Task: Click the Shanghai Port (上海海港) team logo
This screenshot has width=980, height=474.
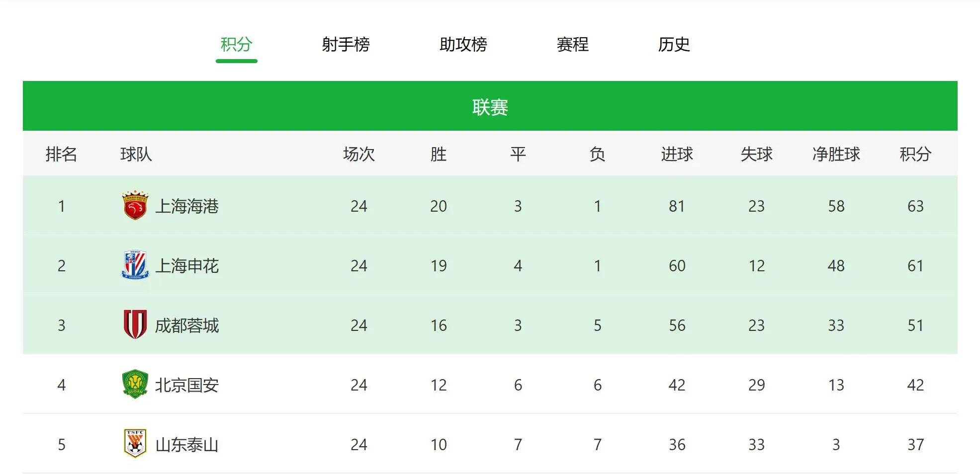Action: tap(135, 205)
